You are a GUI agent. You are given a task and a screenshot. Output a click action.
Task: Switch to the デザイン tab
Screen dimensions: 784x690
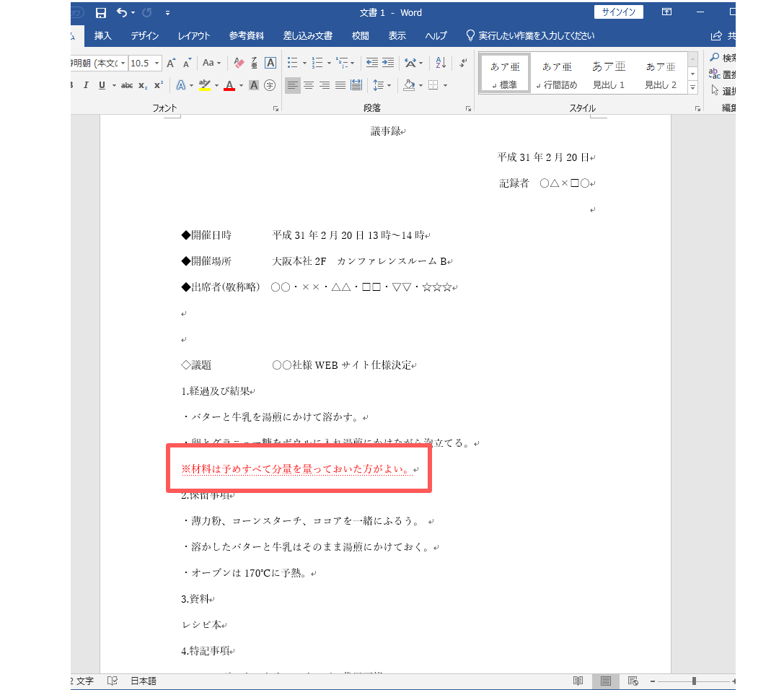pos(144,35)
